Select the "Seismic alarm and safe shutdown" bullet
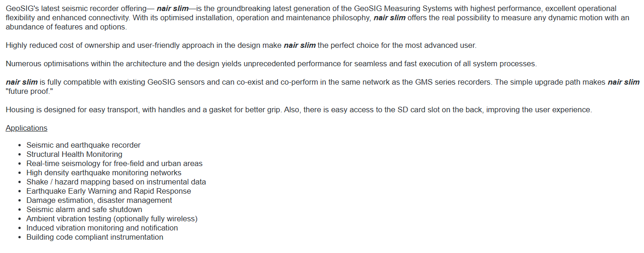 (84, 209)
